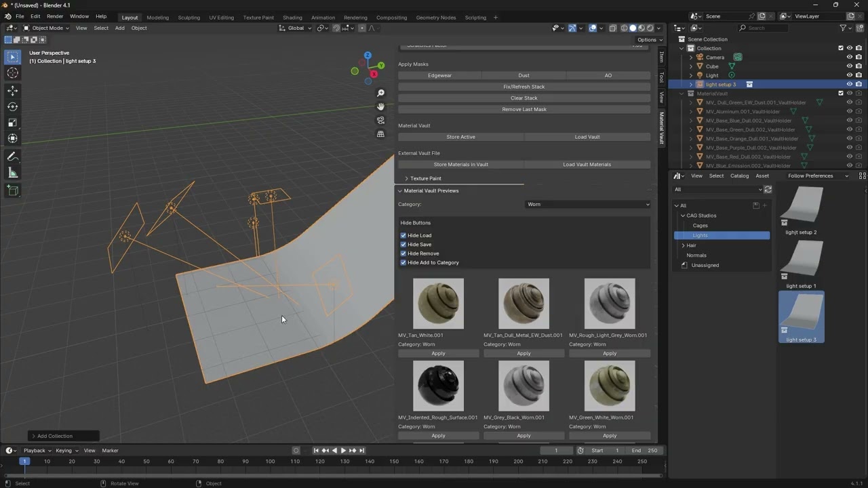Click frame 100 on the timeline
This screenshot has width=868, height=488.
(x=270, y=462)
